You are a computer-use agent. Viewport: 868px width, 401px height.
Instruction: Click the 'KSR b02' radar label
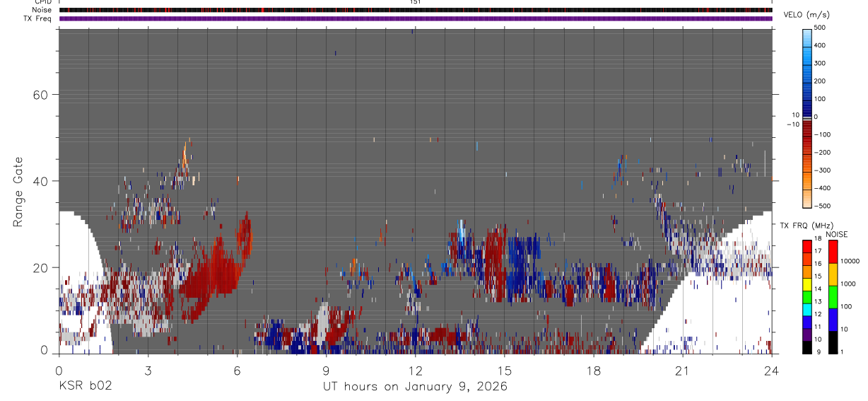tap(85, 386)
